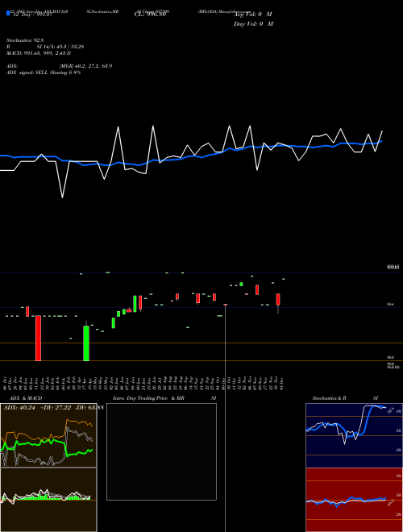Image resolution: width=403 pixels, height=532 pixels.
Task: Open the blue Stochastics mini chart
Action: [x=354, y=435]
